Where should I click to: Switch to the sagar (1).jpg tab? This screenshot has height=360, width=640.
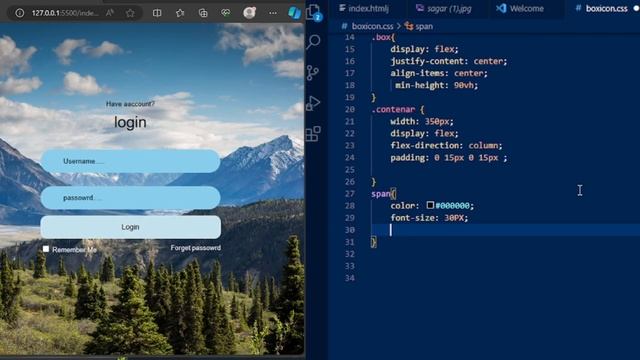(444, 8)
